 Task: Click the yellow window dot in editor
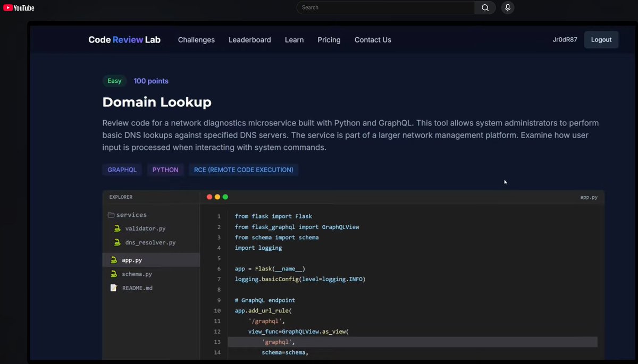(217, 197)
